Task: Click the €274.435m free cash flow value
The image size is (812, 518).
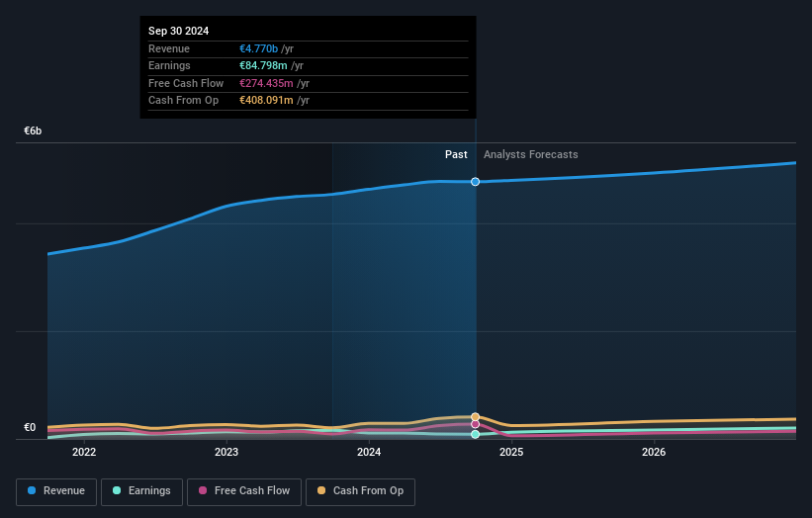Action: pos(266,83)
